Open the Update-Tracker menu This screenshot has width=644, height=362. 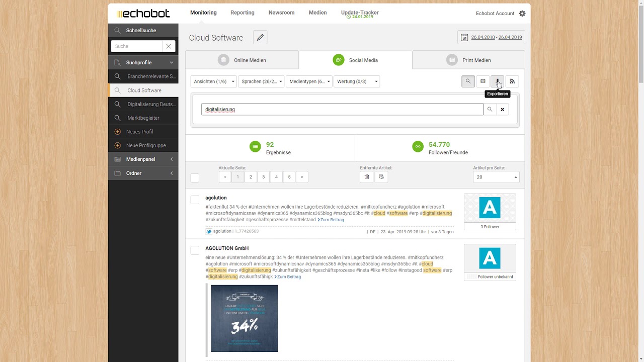(x=360, y=13)
